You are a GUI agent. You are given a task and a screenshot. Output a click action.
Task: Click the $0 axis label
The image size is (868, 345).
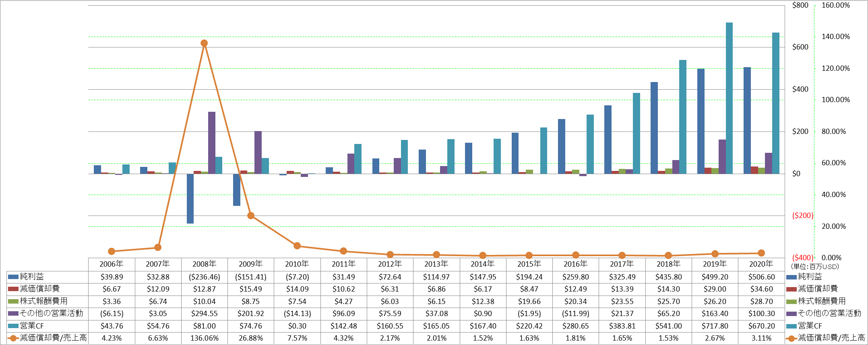tap(796, 174)
